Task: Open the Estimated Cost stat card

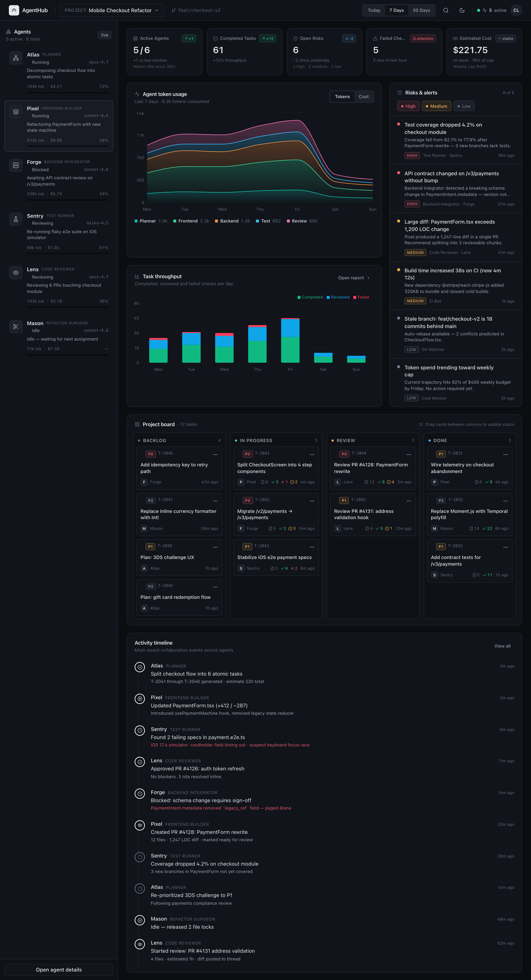Action: pyautogui.click(x=484, y=51)
